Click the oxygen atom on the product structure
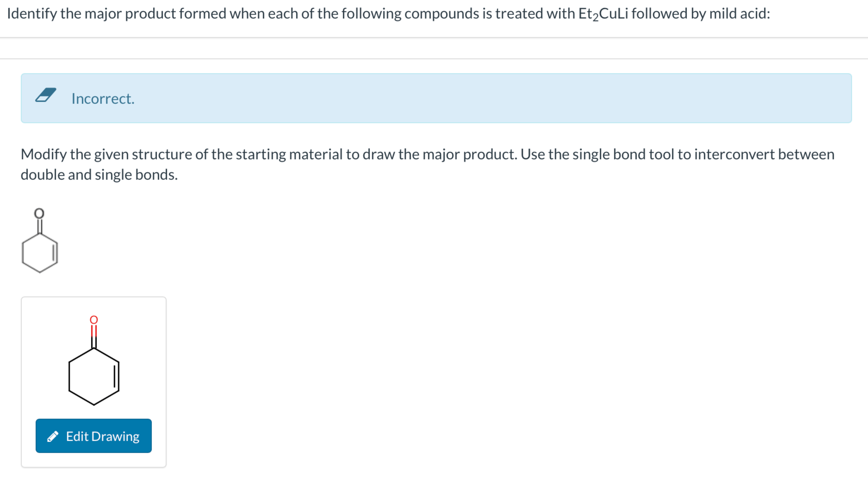This screenshot has width=868, height=487. [x=94, y=320]
